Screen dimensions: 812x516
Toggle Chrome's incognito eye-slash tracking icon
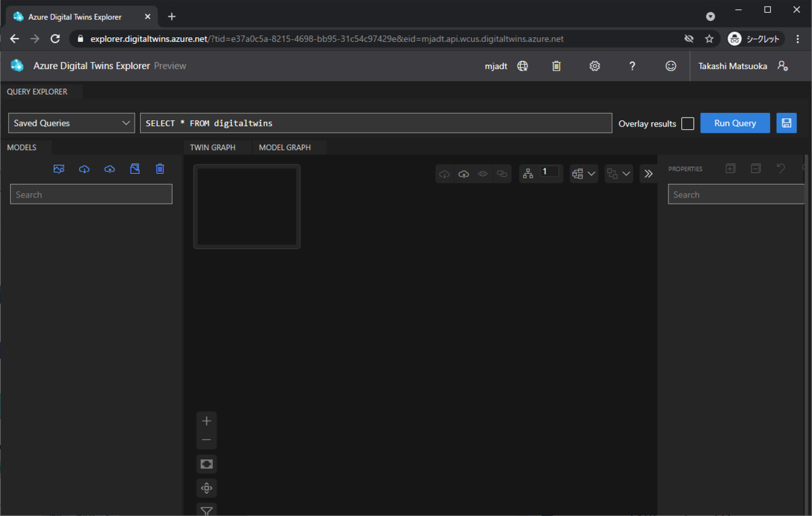689,39
